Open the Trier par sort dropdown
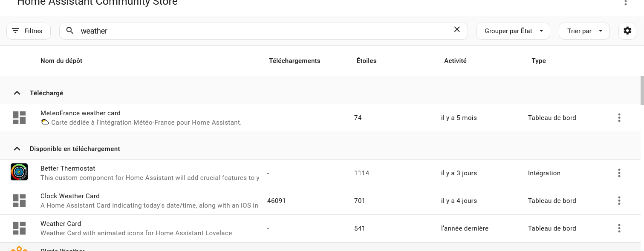Screen dimensions: 644x251 click(x=584, y=31)
